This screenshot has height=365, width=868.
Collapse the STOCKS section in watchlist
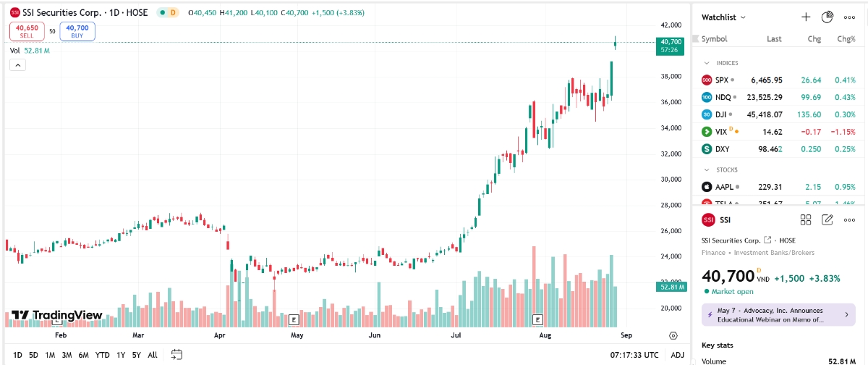pos(706,170)
